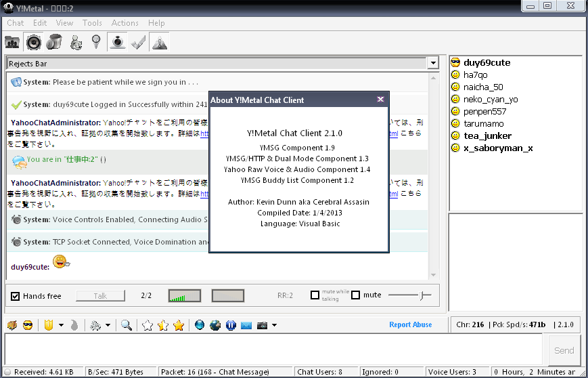Viewport: 588px width, 378px height.
Task: Click the gray flame icon
Action: [x=74, y=325]
